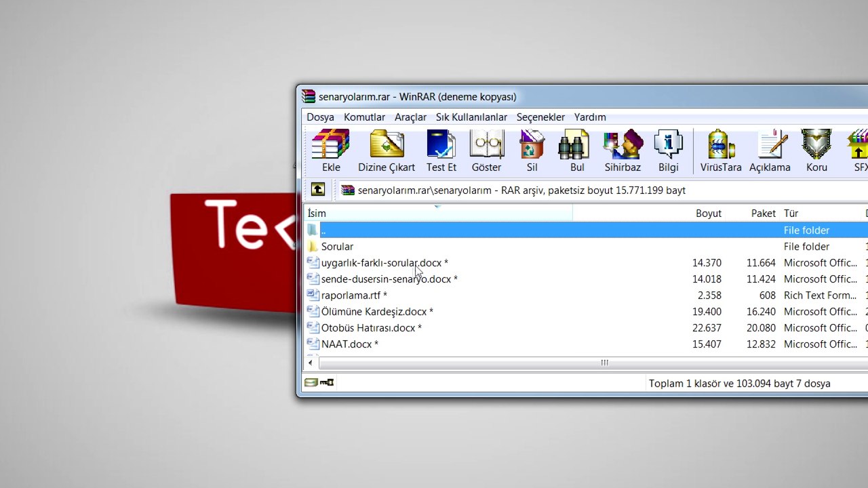Click the horizontal scrollbar thumb
This screenshot has height=488, width=868.
604,363
